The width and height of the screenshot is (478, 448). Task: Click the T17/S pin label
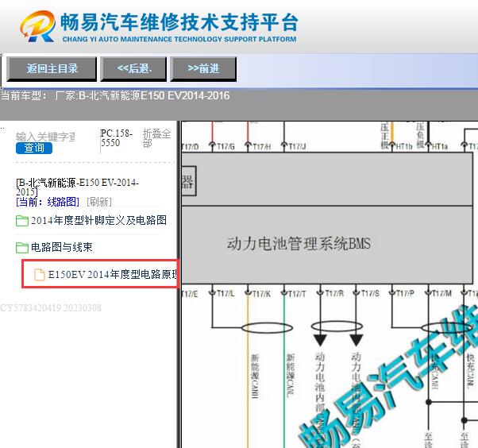370,294
